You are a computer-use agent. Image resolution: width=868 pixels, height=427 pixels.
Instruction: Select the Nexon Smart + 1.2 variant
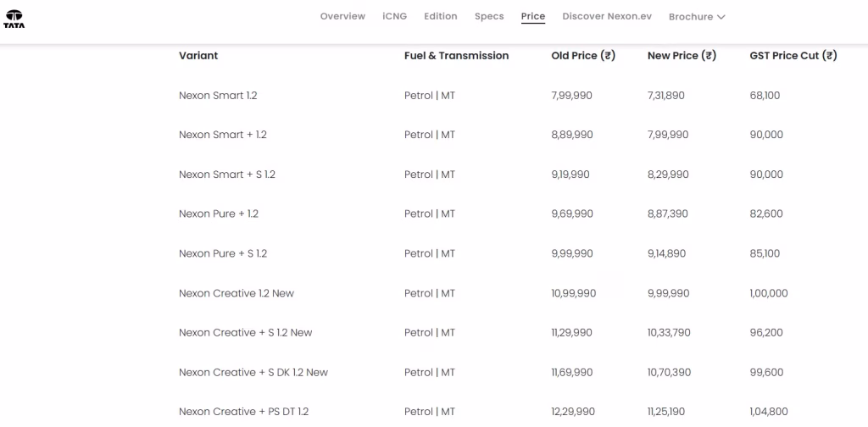pos(223,135)
